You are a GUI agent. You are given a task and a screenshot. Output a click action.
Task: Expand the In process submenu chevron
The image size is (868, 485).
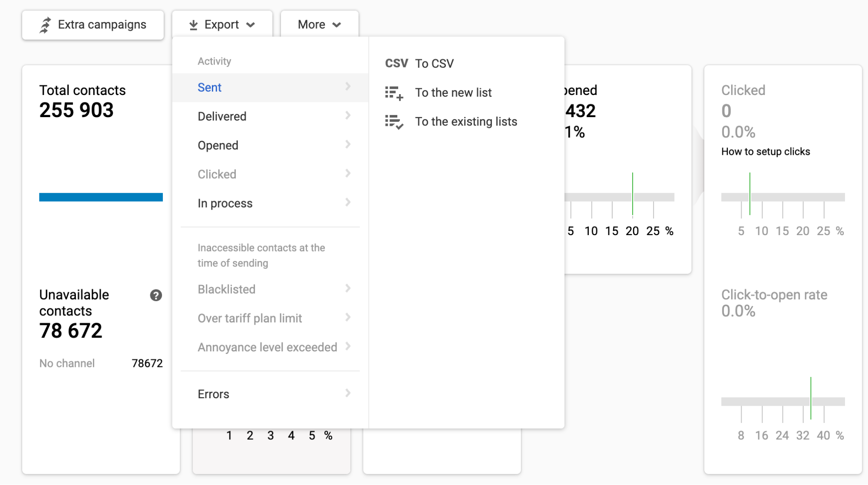[348, 203]
